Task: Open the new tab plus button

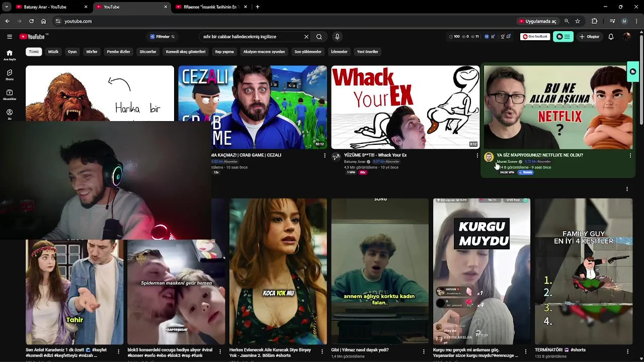Action: (x=257, y=7)
